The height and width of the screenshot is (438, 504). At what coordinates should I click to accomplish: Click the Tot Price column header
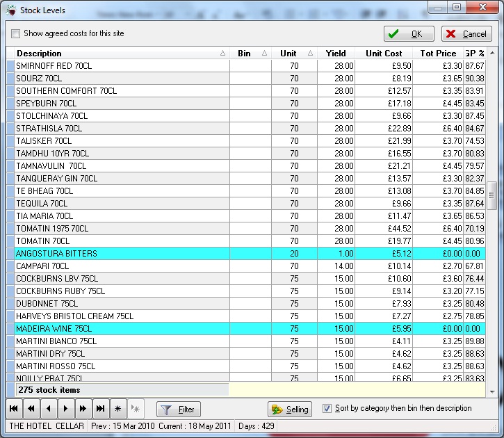438,54
